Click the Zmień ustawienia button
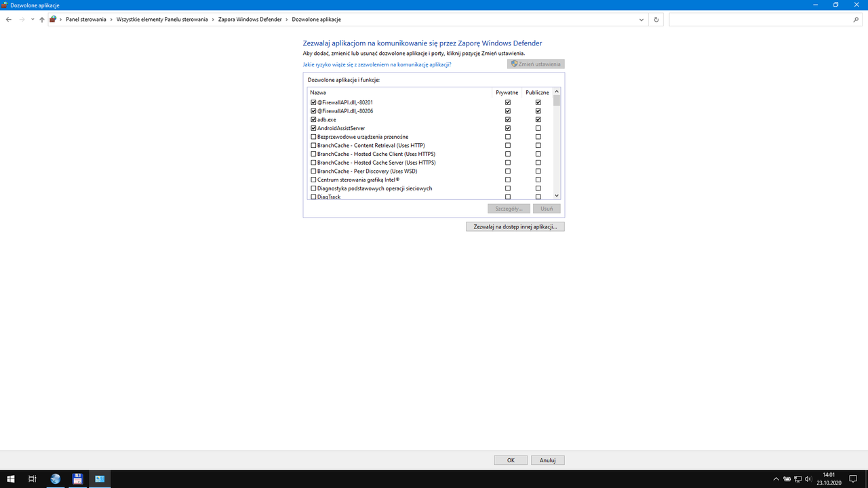Screen dimensions: 868x488 click(536, 64)
